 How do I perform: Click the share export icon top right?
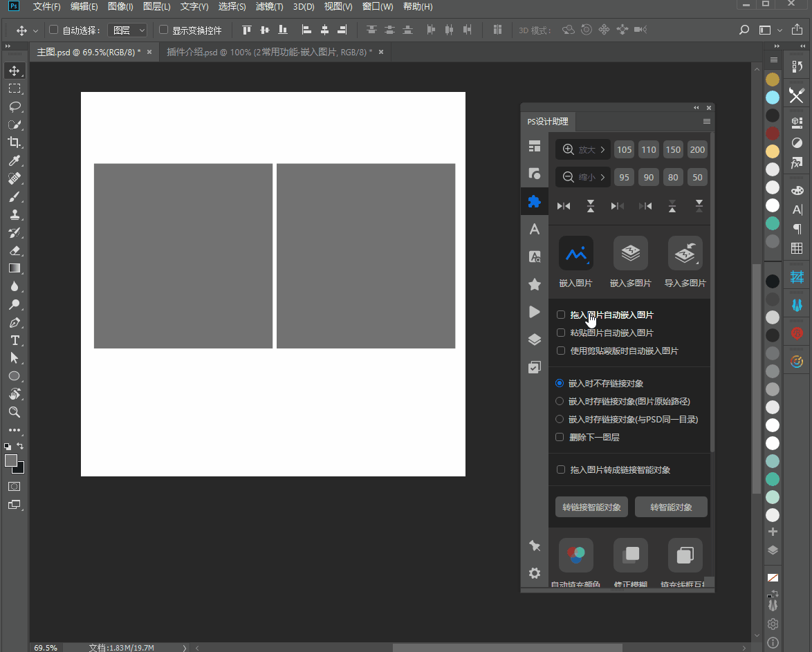(x=797, y=30)
